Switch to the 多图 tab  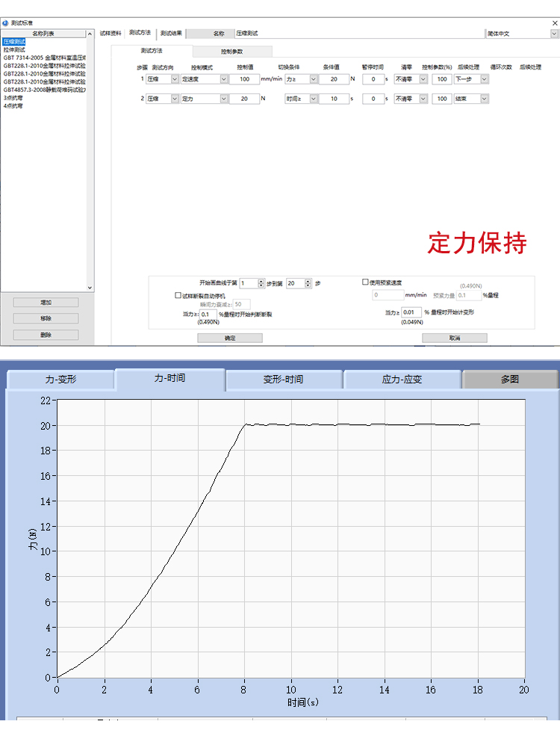pyautogui.click(x=510, y=380)
